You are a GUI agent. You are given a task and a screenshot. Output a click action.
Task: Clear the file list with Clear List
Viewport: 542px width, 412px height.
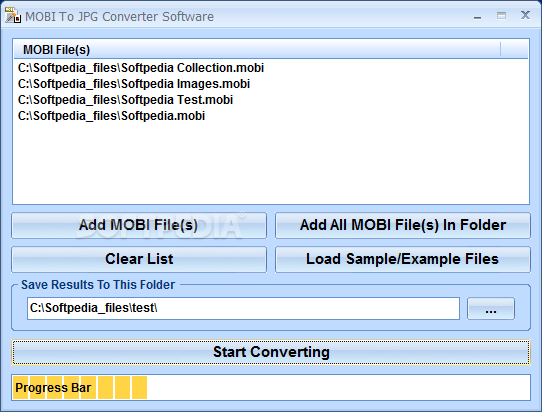(139, 259)
